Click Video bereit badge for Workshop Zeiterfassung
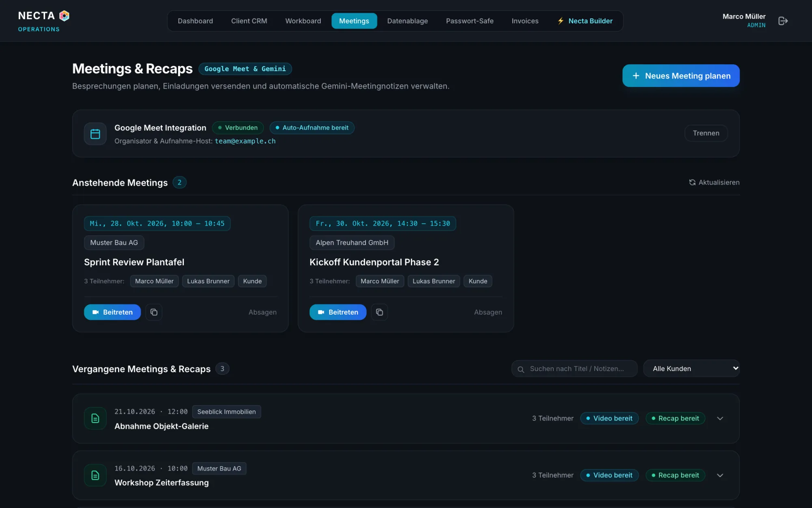 (x=609, y=475)
